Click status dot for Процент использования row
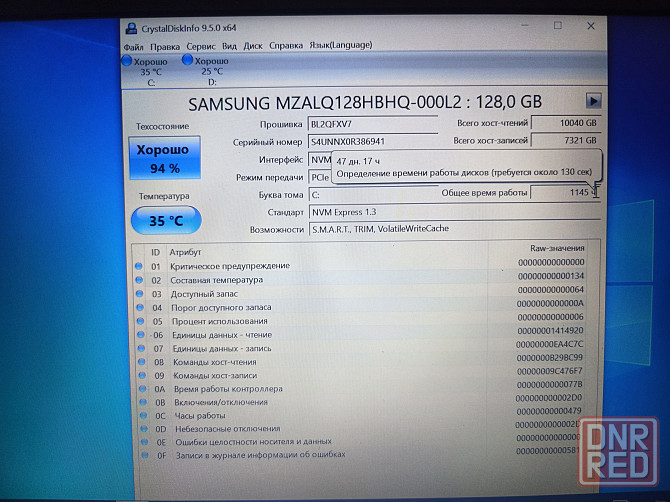The width and height of the screenshot is (670, 502). tap(138, 321)
